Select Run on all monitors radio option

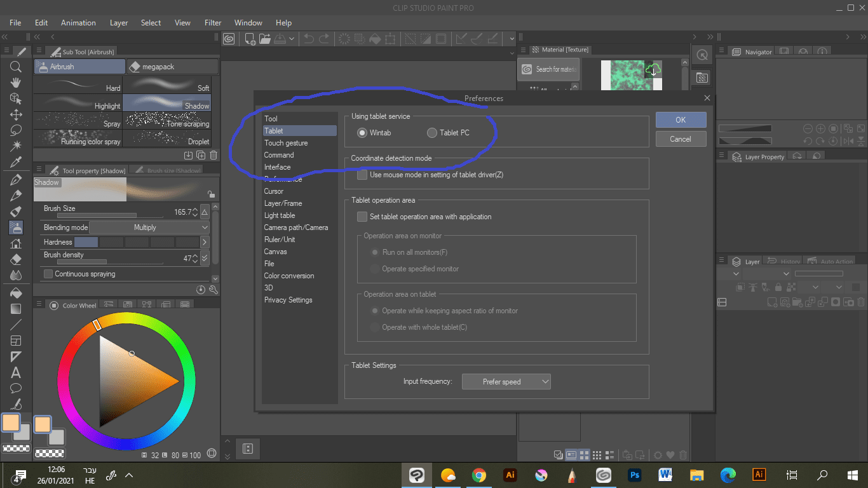click(x=375, y=252)
